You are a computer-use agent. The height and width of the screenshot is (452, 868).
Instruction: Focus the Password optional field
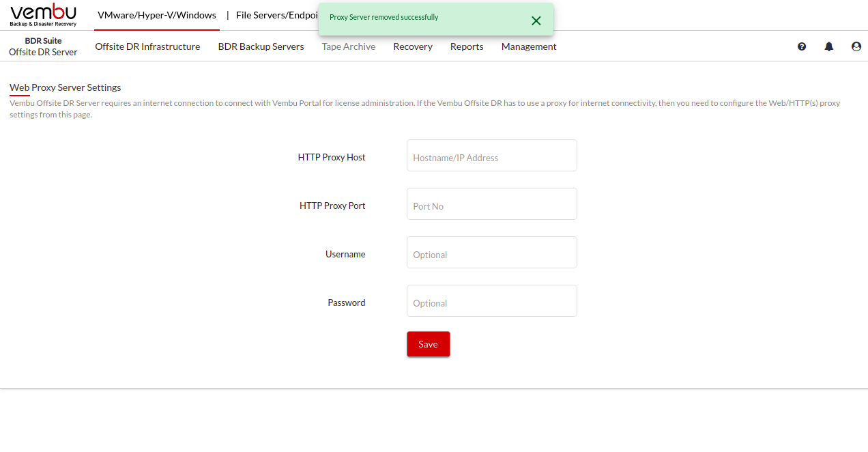pyautogui.click(x=492, y=301)
